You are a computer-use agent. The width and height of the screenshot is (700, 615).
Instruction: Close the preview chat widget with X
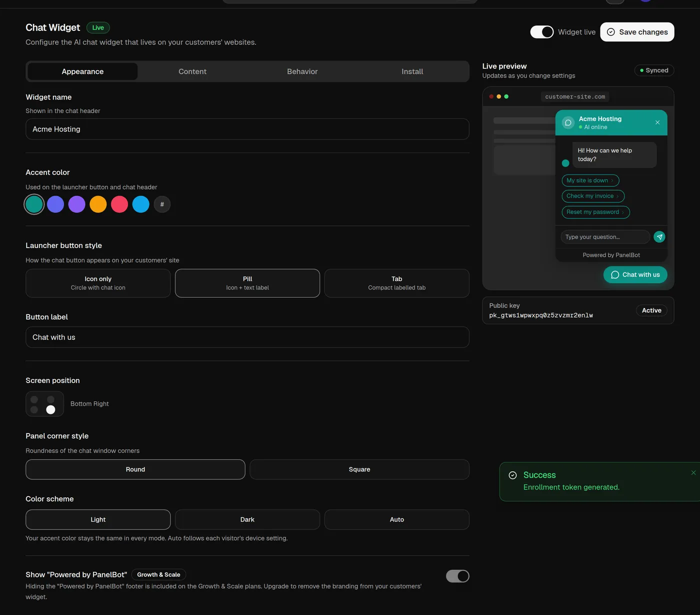click(x=657, y=122)
